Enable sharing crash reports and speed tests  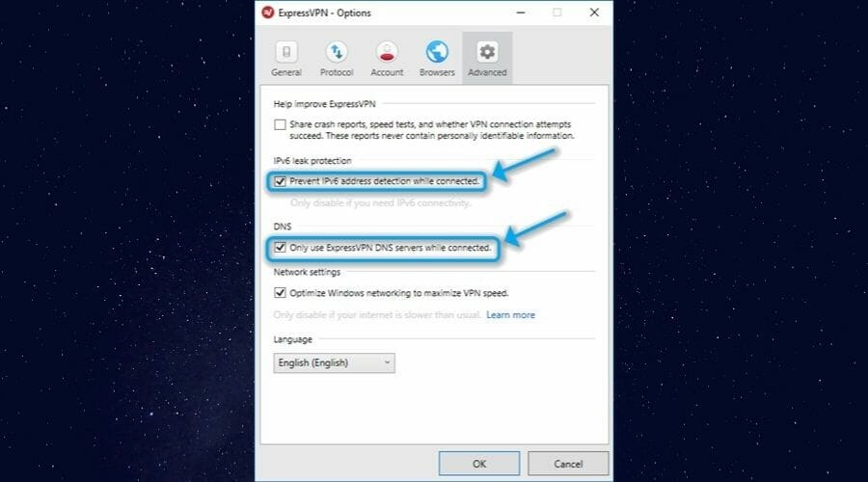pyautogui.click(x=280, y=124)
